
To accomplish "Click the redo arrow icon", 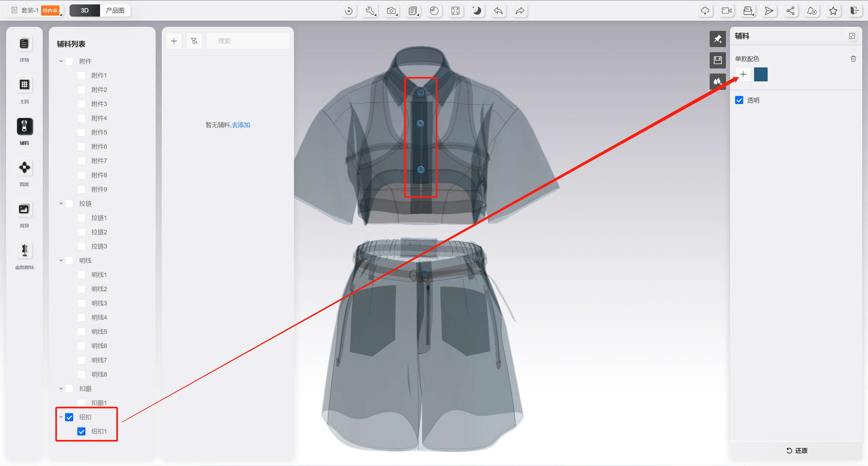I will [x=520, y=11].
